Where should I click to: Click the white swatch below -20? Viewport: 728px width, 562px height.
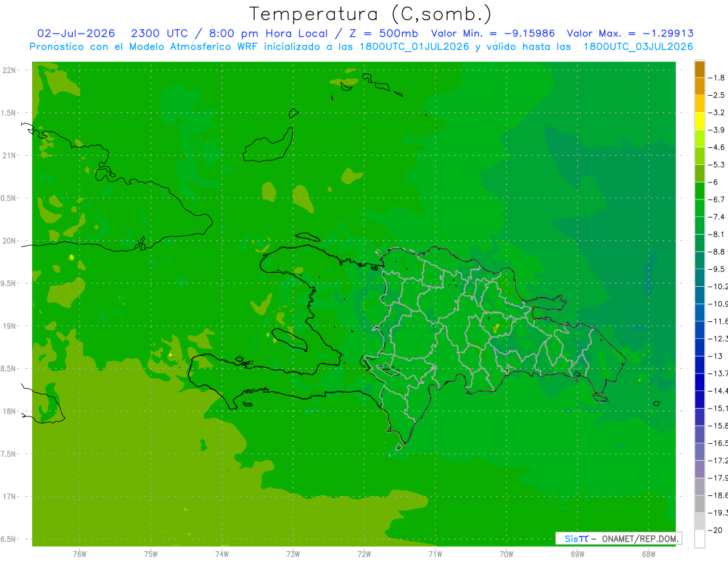[x=699, y=539]
